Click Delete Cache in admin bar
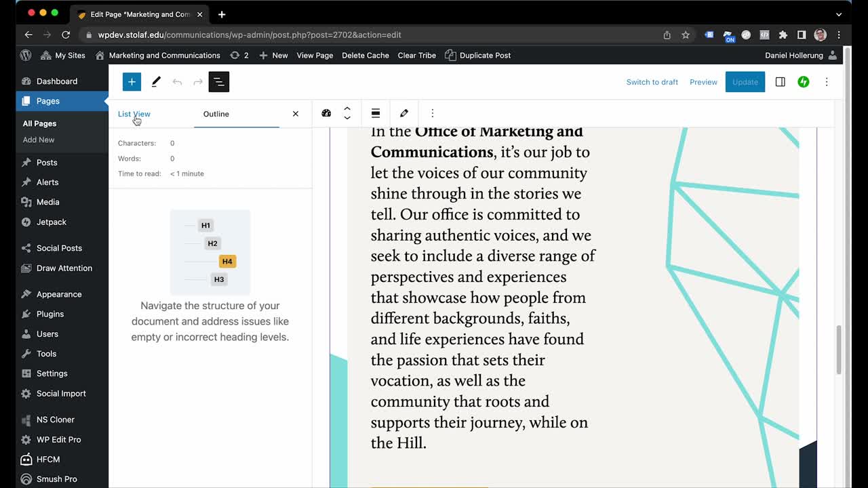The height and width of the screenshot is (488, 868). (366, 56)
